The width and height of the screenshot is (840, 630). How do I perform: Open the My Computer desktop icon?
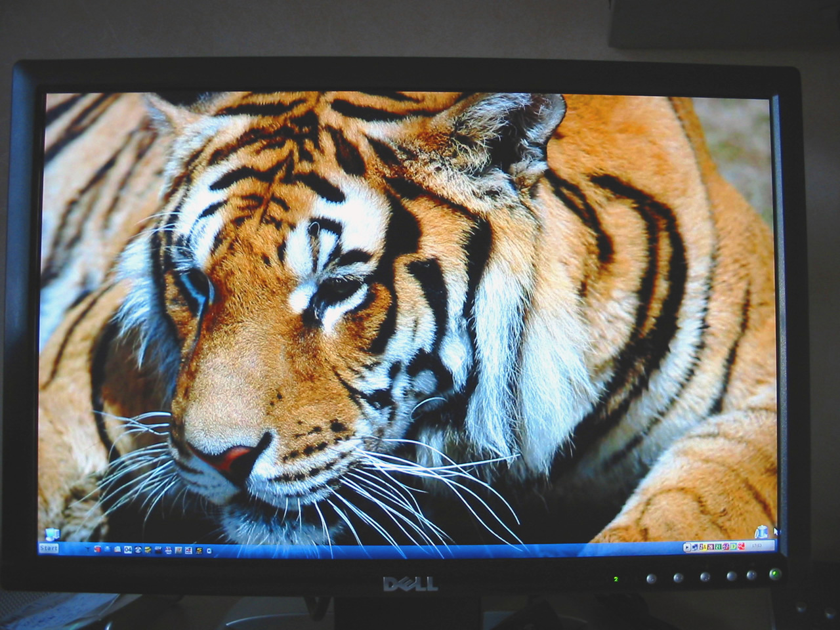tap(50, 533)
